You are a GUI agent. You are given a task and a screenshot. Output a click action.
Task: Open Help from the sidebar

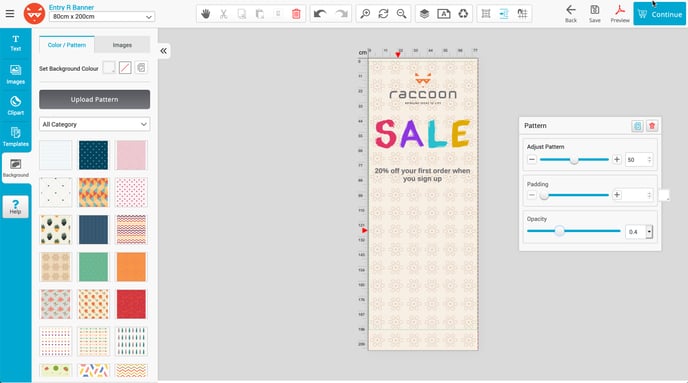pyautogui.click(x=15, y=206)
